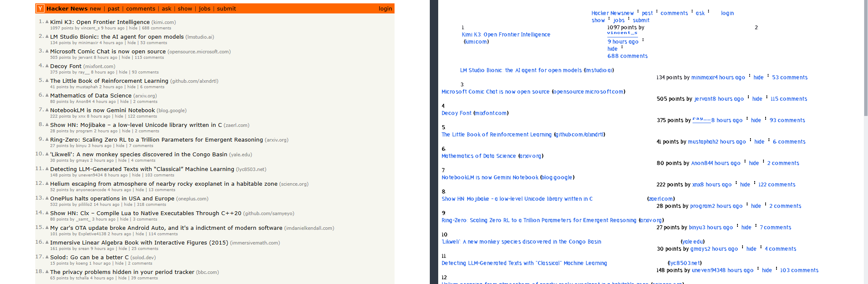Viewport: 868px width, 284px height.
Task: Upvote the NotebookLM Gemini Notebook story
Action: tap(47, 110)
